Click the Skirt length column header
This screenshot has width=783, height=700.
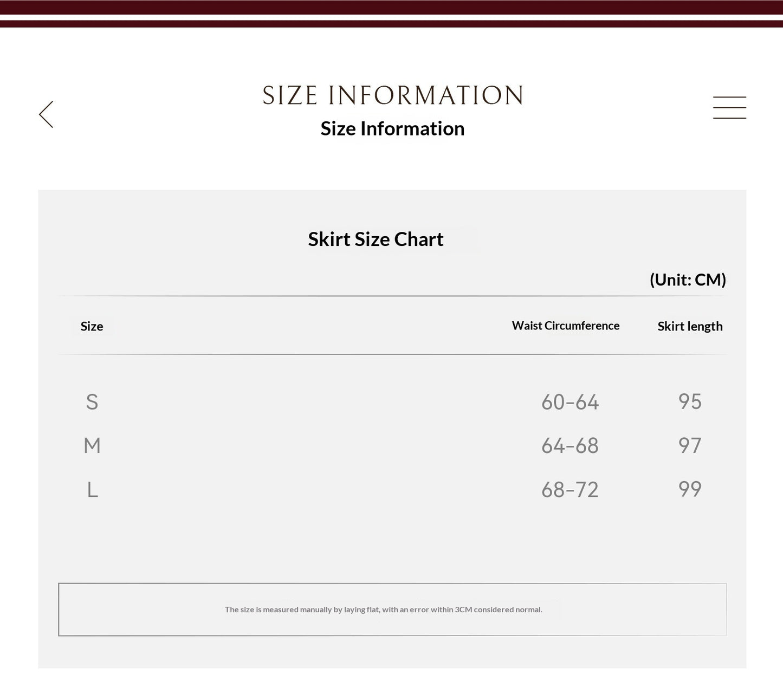(690, 326)
